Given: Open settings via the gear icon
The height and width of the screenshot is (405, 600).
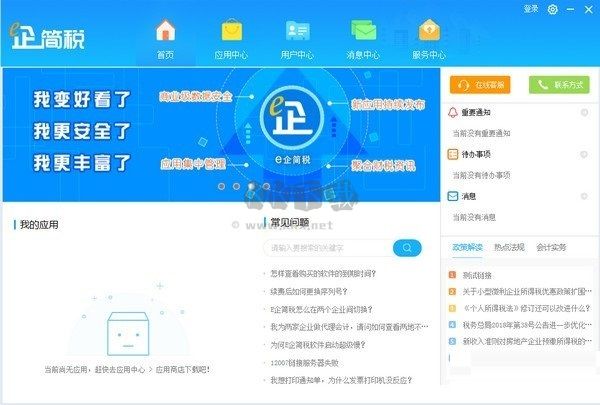Looking at the screenshot, I should (552, 10).
